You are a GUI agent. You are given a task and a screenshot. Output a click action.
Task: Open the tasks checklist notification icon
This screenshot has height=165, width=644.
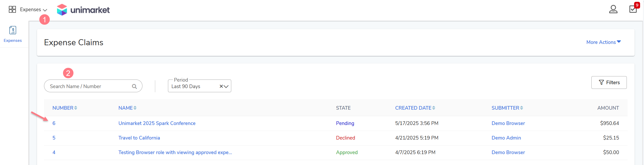(x=633, y=9)
